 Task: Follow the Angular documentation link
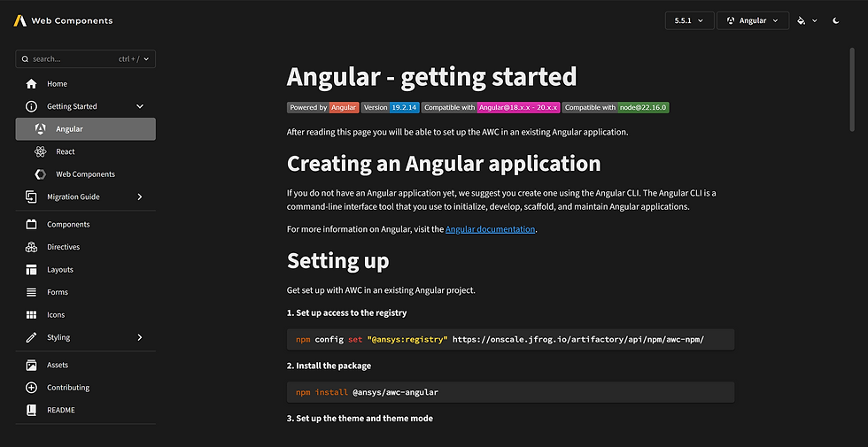[x=490, y=229]
